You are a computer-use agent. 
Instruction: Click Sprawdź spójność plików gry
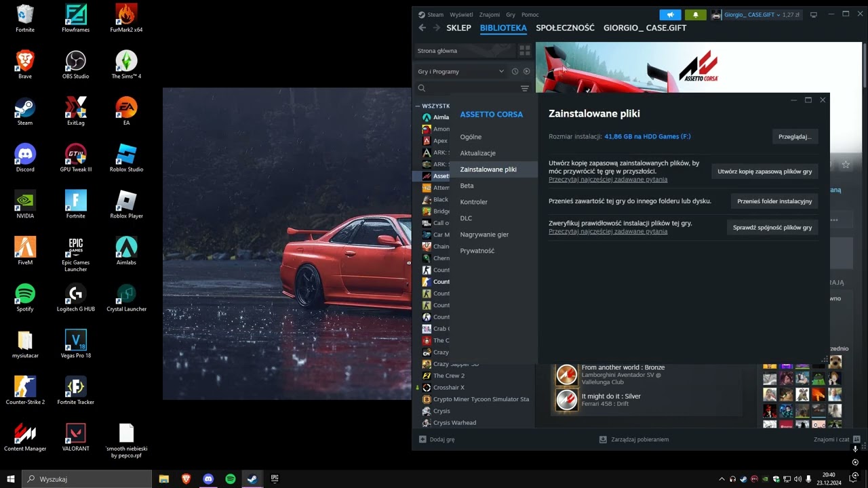coord(772,227)
